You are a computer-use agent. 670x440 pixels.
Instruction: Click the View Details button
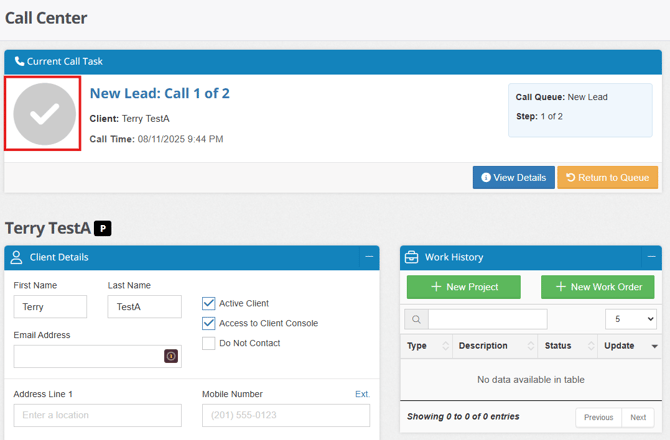click(514, 177)
